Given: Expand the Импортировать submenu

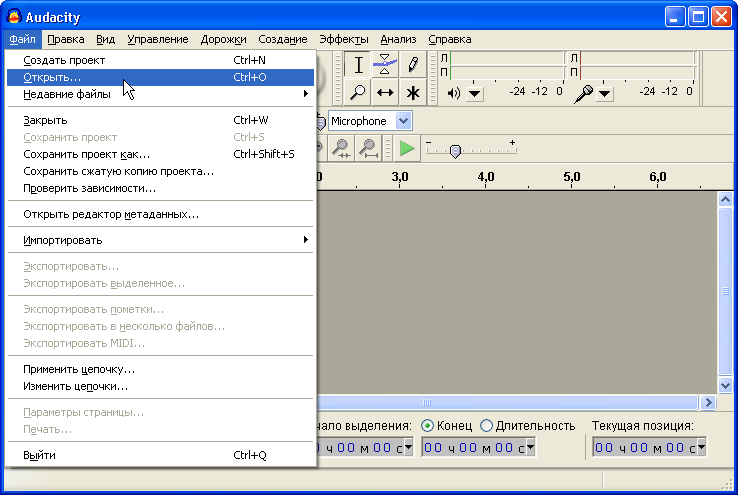Looking at the screenshot, I should point(160,240).
